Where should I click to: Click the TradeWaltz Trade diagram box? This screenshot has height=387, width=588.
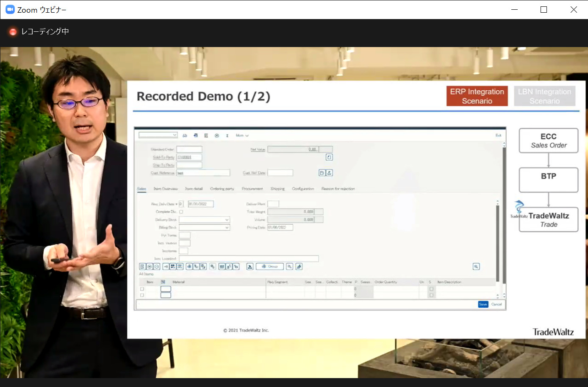(549, 220)
